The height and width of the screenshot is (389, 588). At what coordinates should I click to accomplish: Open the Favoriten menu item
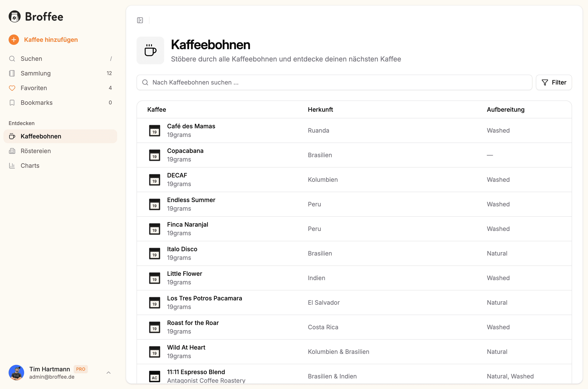coord(60,88)
